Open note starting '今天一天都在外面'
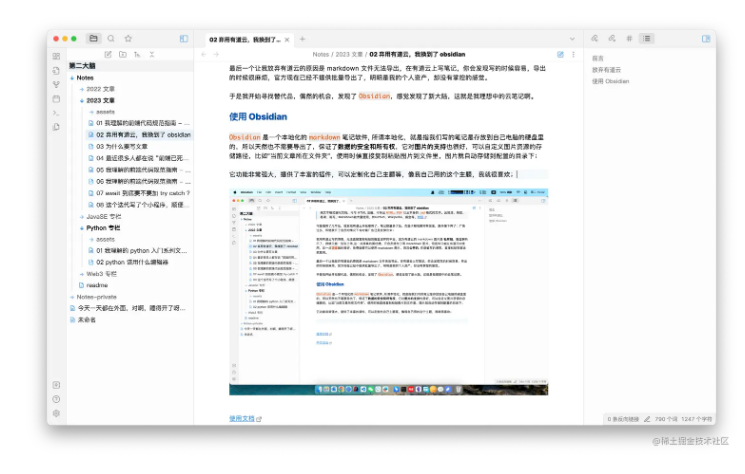The width and height of the screenshot is (745, 474). 130,308
